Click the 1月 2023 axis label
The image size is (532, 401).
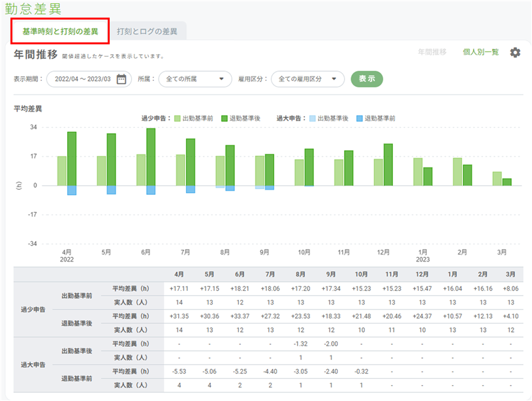[x=423, y=256]
